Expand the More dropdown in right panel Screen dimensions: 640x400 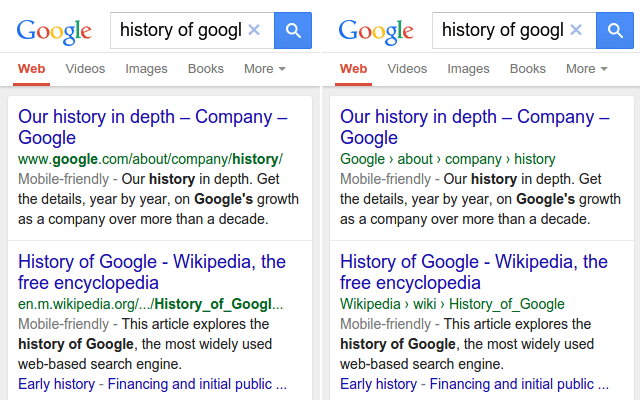tap(587, 69)
